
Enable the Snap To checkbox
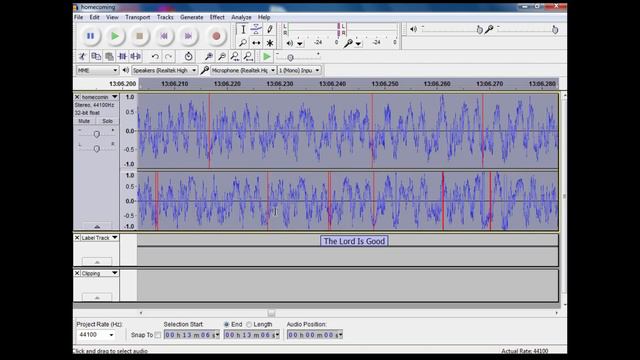tap(158, 335)
